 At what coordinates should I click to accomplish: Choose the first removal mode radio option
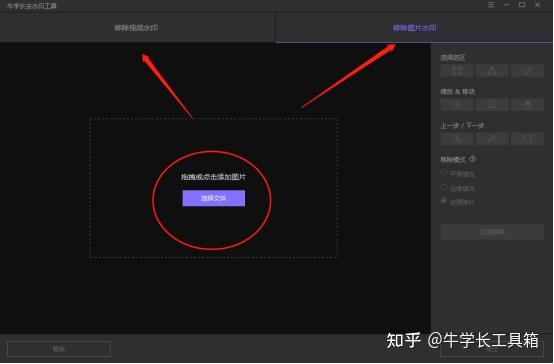click(444, 173)
